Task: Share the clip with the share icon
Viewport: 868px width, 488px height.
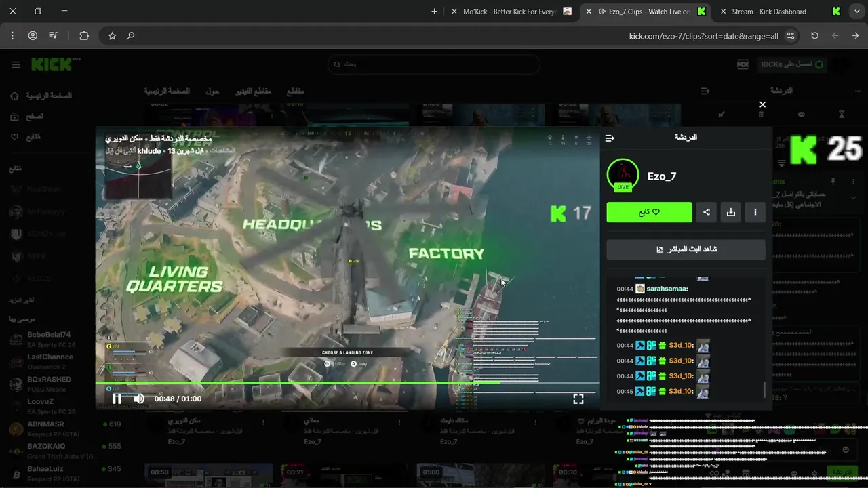Action: click(x=707, y=212)
